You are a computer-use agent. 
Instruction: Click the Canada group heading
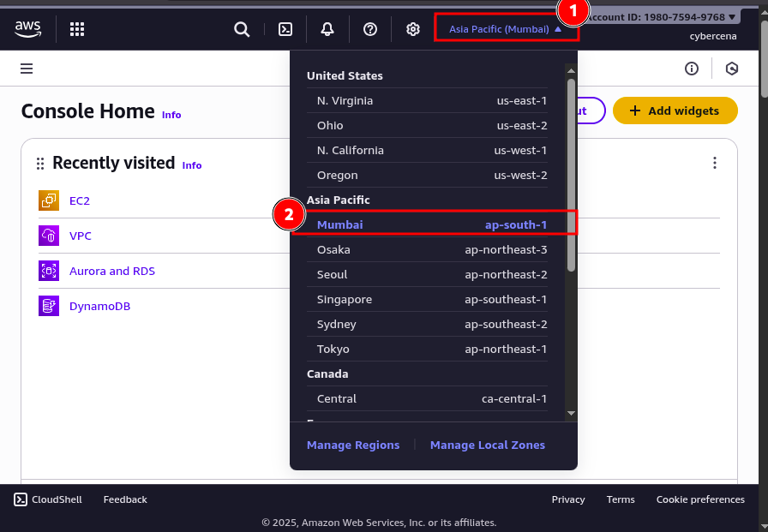[x=327, y=374]
